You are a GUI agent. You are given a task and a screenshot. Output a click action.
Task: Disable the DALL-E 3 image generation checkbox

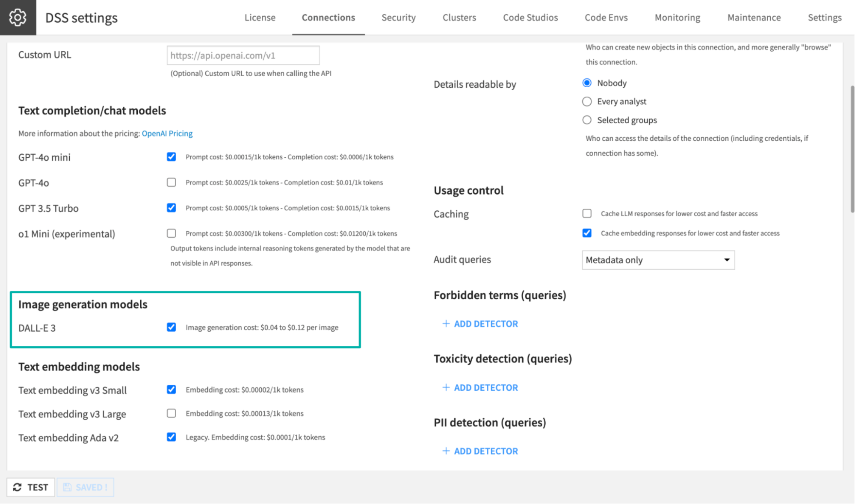coord(171,327)
